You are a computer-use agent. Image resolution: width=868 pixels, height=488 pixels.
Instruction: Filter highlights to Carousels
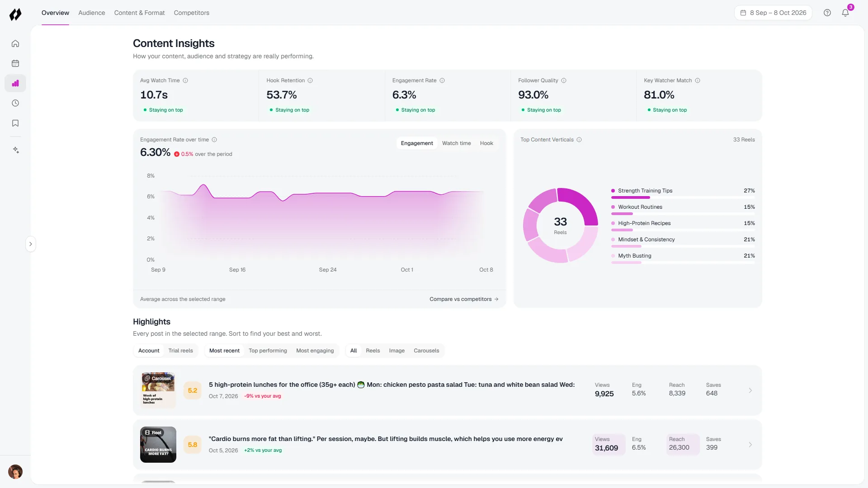point(426,351)
